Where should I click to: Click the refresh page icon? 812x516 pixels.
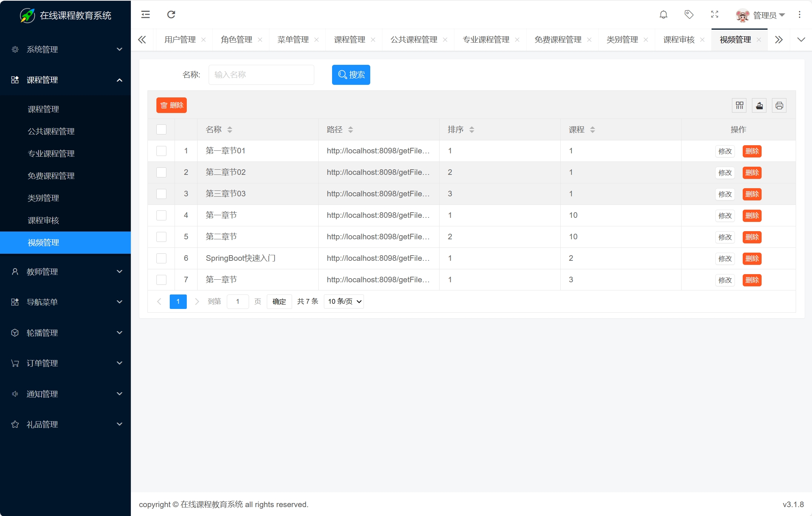tap(171, 14)
